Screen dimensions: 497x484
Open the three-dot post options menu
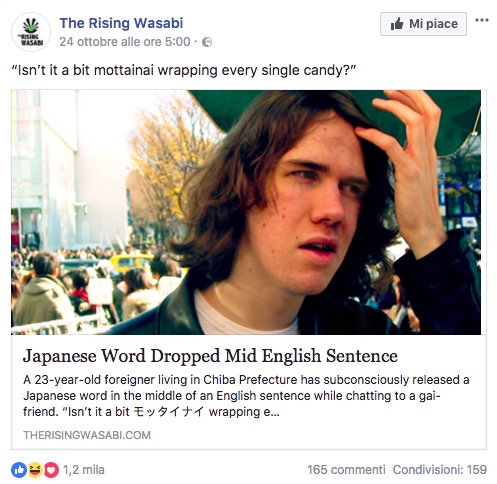click(482, 20)
